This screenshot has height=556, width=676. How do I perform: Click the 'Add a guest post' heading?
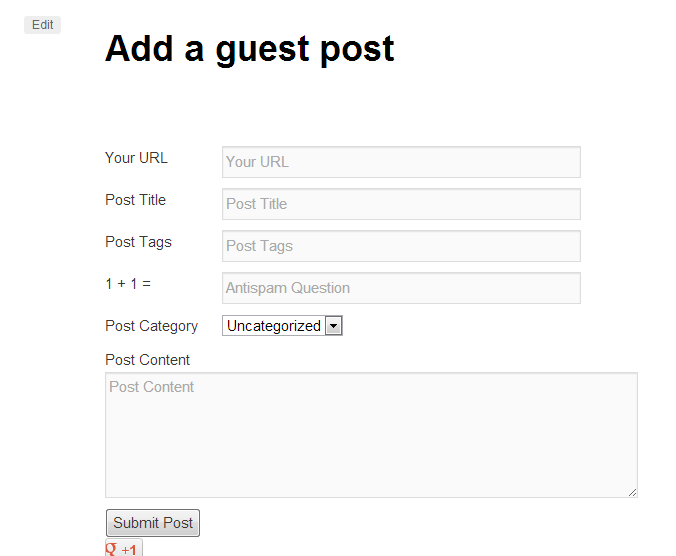(249, 48)
